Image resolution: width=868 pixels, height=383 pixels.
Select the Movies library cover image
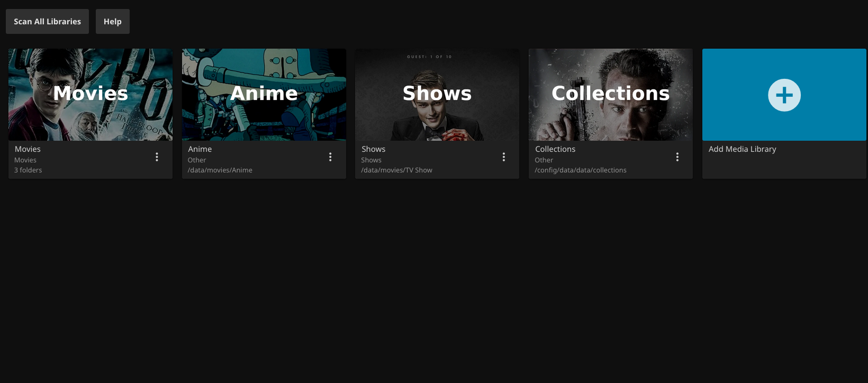[x=91, y=95]
